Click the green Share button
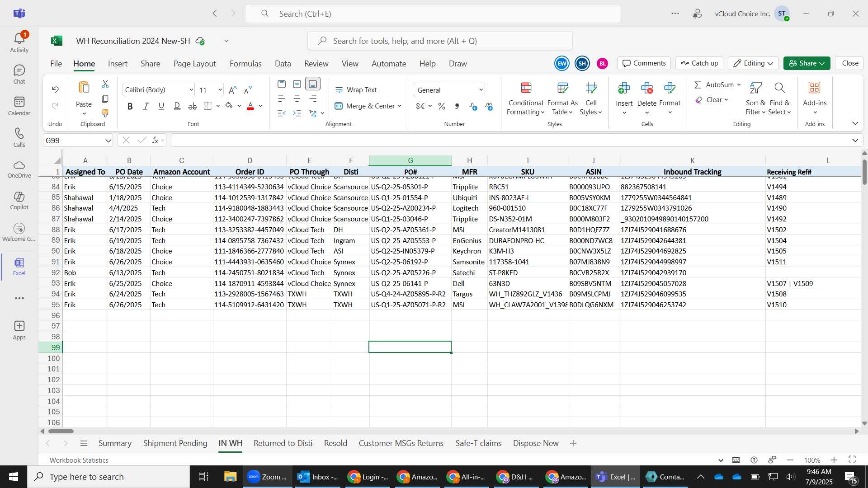The width and height of the screenshot is (868, 488). coord(807,63)
